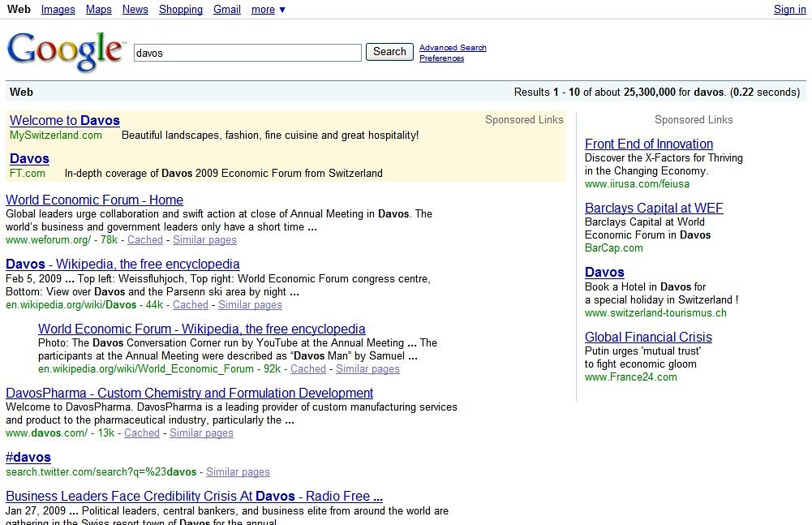This screenshot has width=812, height=525.
Task: Click the 'BarCap.com' ad URL text
Action: pos(613,248)
